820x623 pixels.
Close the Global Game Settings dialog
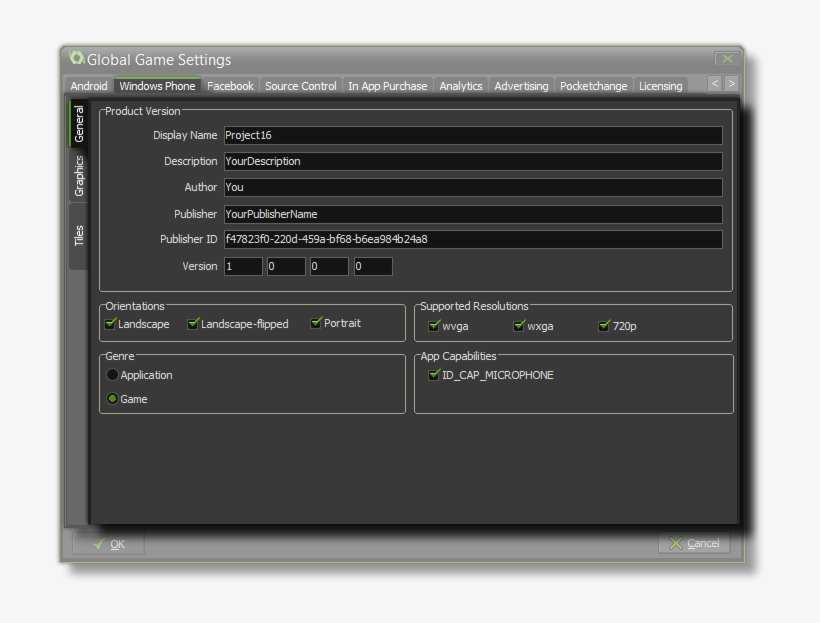[727, 59]
